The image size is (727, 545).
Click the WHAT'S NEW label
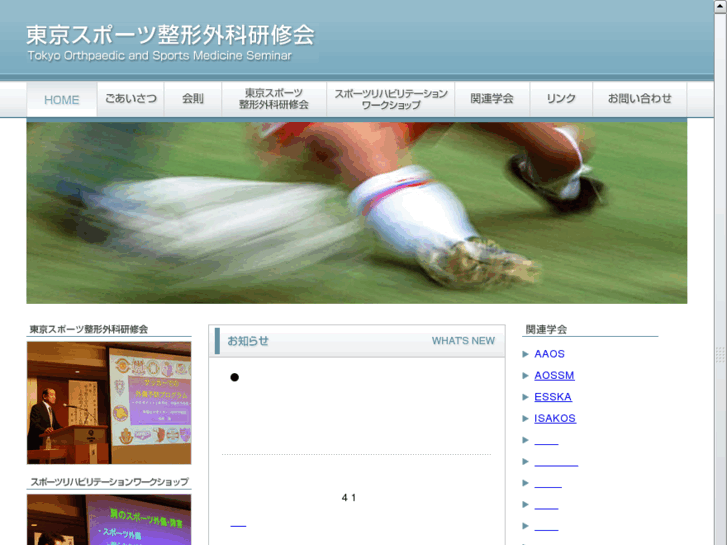(x=463, y=341)
